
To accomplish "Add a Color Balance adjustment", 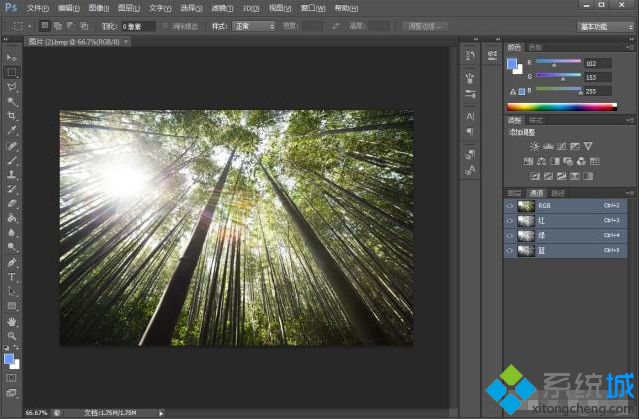I will pos(542,161).
